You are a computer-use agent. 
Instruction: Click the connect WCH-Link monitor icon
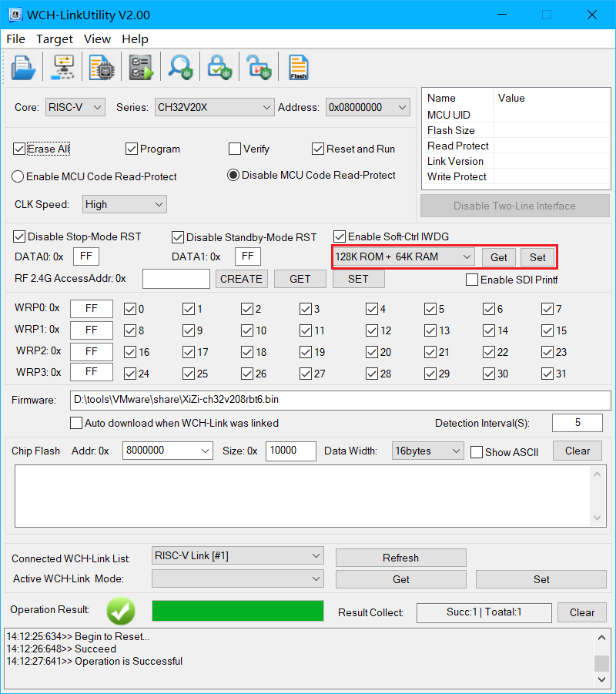(x=62, y=67)
